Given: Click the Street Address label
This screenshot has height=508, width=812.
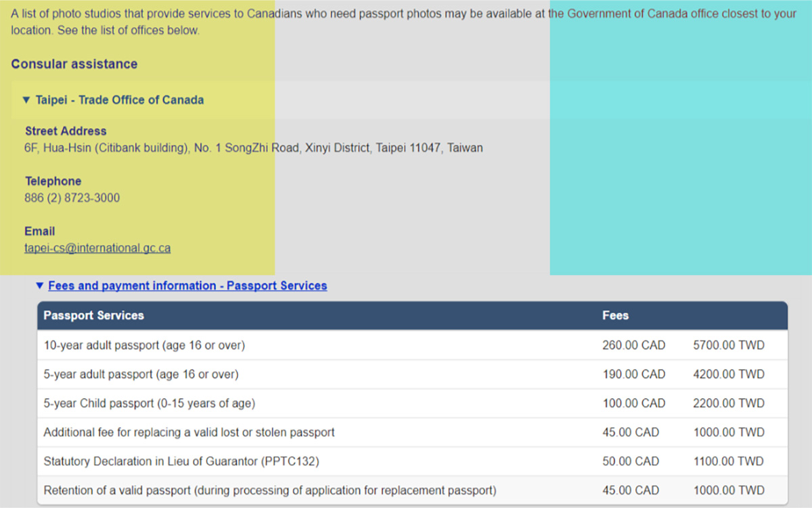Looking at the screenshot, I should [66, 131].
